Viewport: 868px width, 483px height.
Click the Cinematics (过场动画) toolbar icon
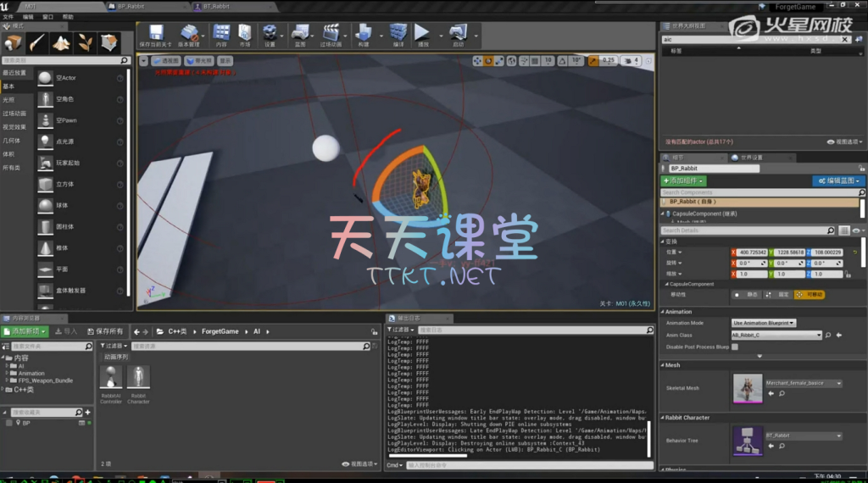pyautogui.click(x=331, y=34)
